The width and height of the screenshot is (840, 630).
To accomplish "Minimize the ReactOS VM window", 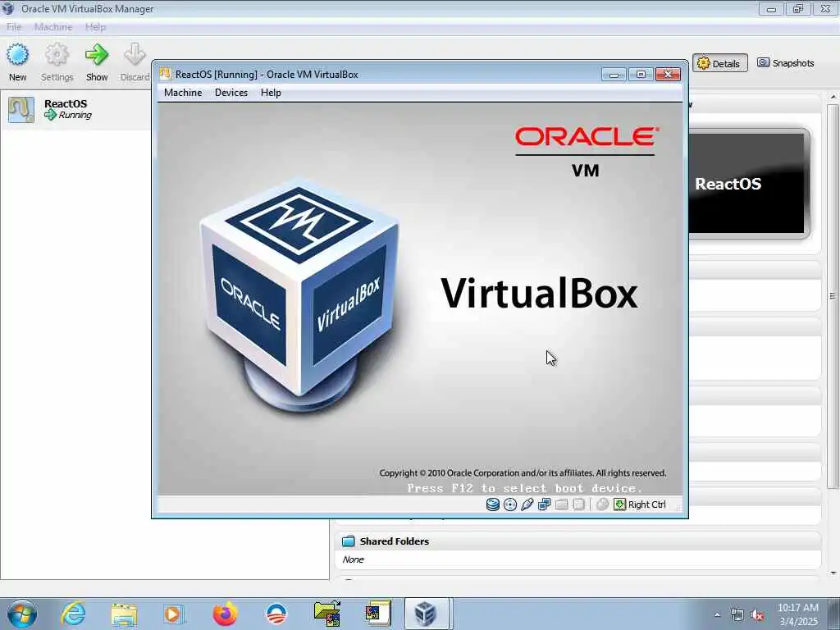I will (614, 75).
